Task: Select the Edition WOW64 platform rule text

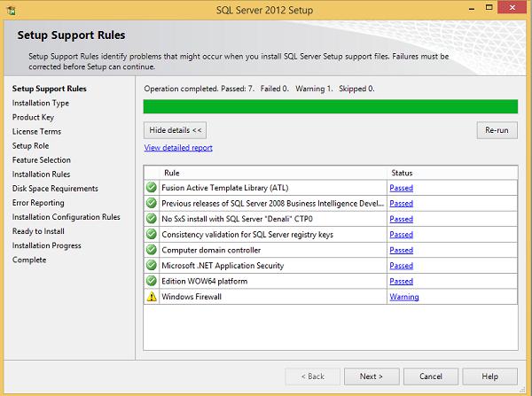Action: point(204,281)
